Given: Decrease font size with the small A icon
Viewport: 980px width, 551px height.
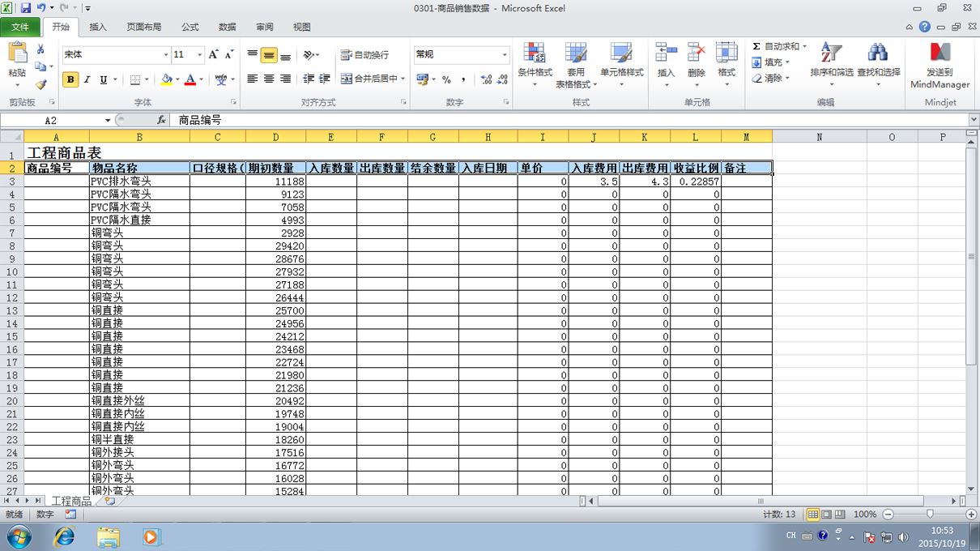Looking at the screenshot, I should click(229, 54).
